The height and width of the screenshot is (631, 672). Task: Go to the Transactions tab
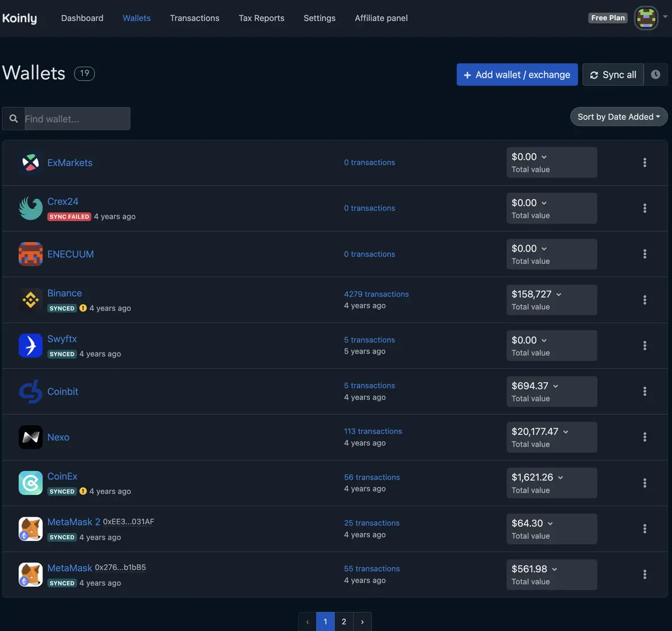click(x=194, y=18)
